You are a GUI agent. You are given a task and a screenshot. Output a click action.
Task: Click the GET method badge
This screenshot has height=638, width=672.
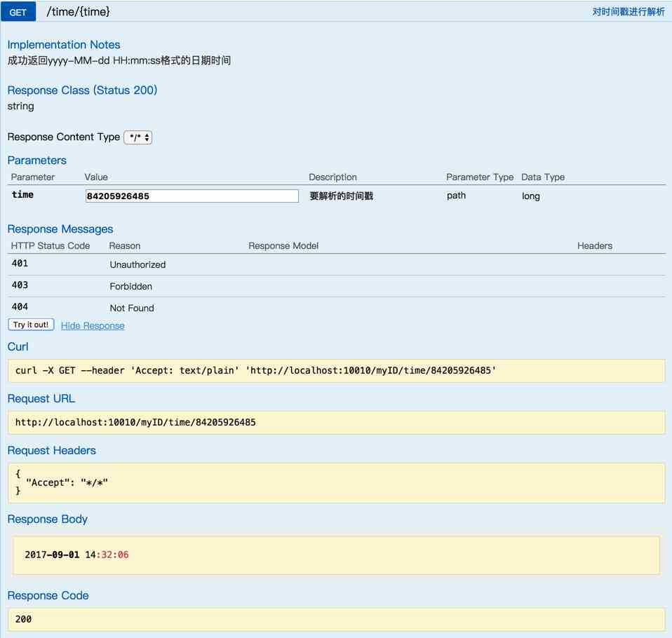point(18,12)
